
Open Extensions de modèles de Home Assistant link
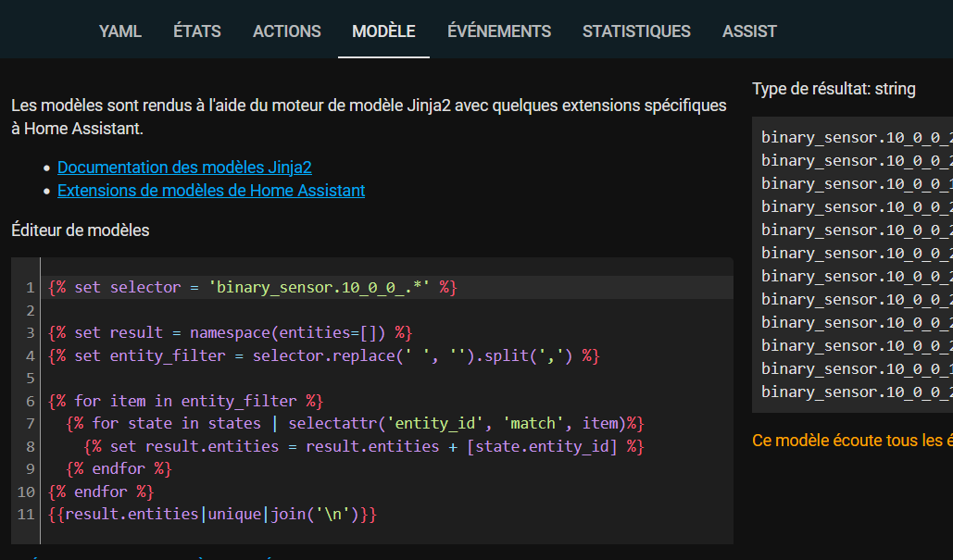click(211, 191)
